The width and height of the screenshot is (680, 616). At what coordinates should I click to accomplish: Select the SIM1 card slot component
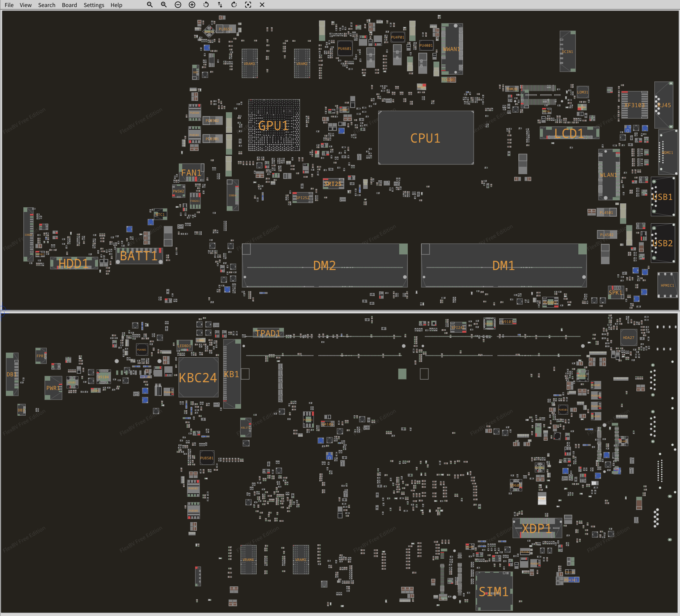494,591
